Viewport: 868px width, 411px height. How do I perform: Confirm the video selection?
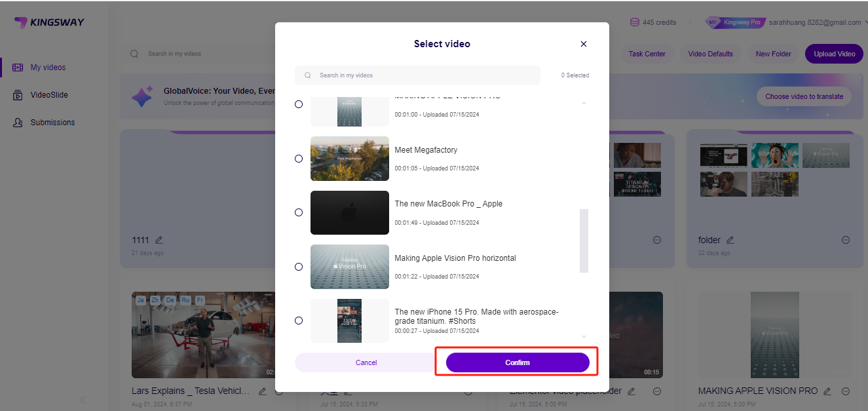[x=518, y=362]
